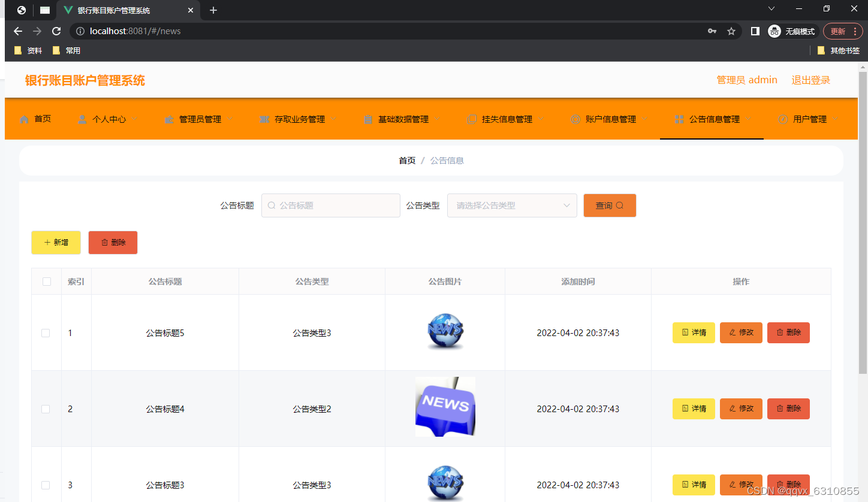This screenshot has height=502, width=868.
Task: Expand the 账户信息管理 menu
Action: click(610, 119)
